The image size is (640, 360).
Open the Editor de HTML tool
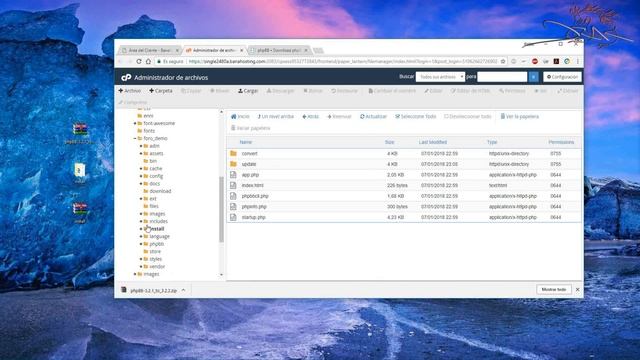click(470, 91)
